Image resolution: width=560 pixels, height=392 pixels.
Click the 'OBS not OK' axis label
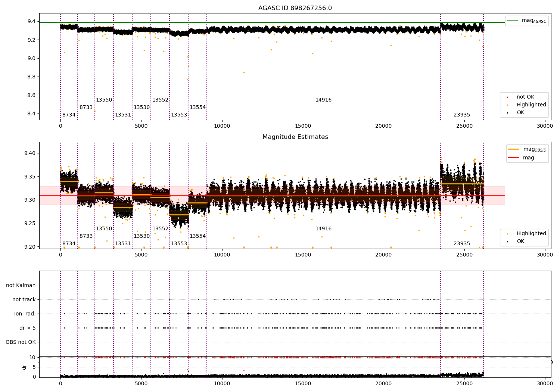(21, 342)
